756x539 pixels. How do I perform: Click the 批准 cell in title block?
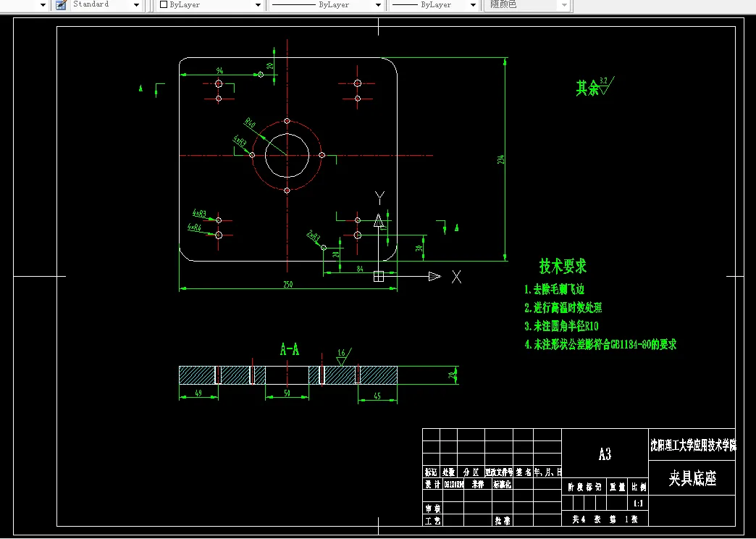pyautogui.click(x=503, y=521)
